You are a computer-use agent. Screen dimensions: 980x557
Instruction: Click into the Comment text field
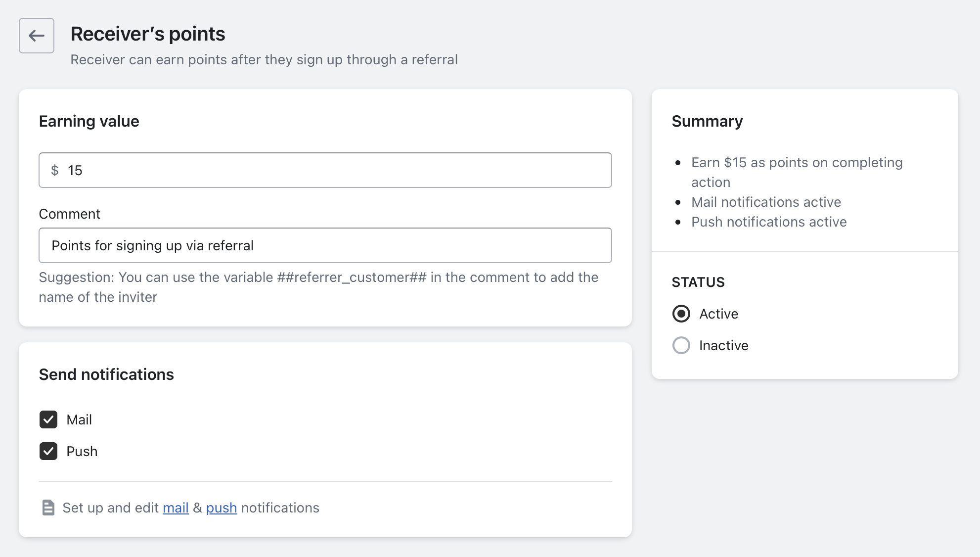tap(325, 246)
